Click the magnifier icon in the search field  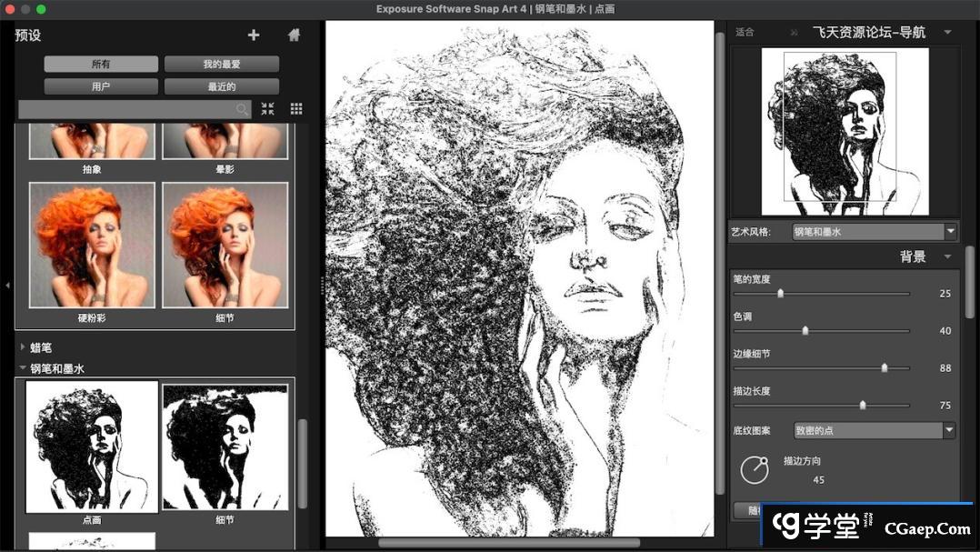(x=242, y=109)
